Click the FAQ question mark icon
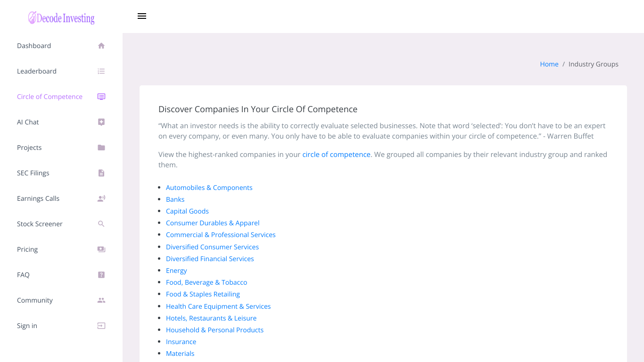Image resolution: width=644 pixels, height=362 pixels. (101, 275)
